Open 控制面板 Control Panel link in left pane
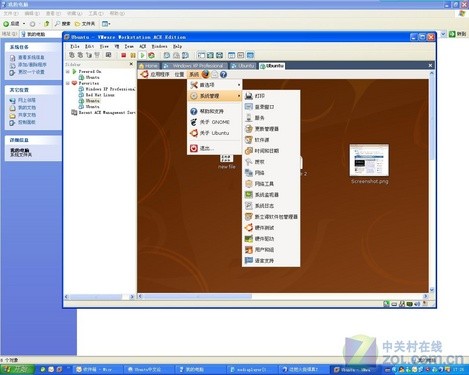469x375 pixels. 23,122
